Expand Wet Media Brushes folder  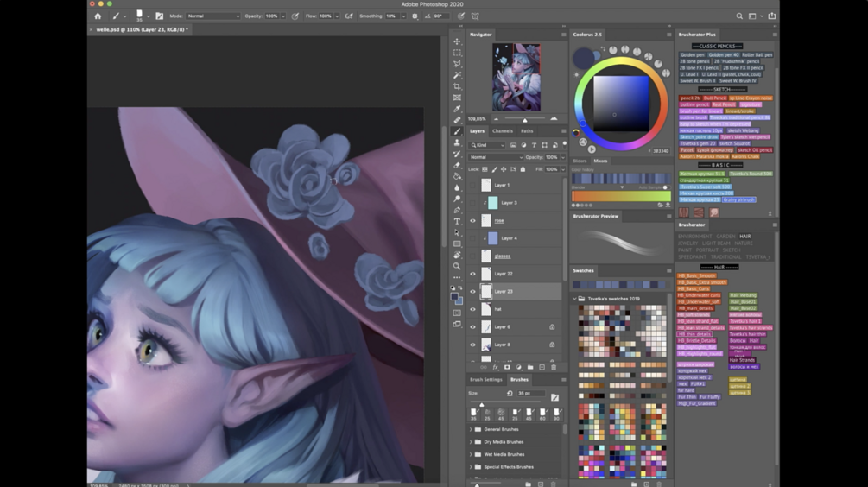[471, 454]
